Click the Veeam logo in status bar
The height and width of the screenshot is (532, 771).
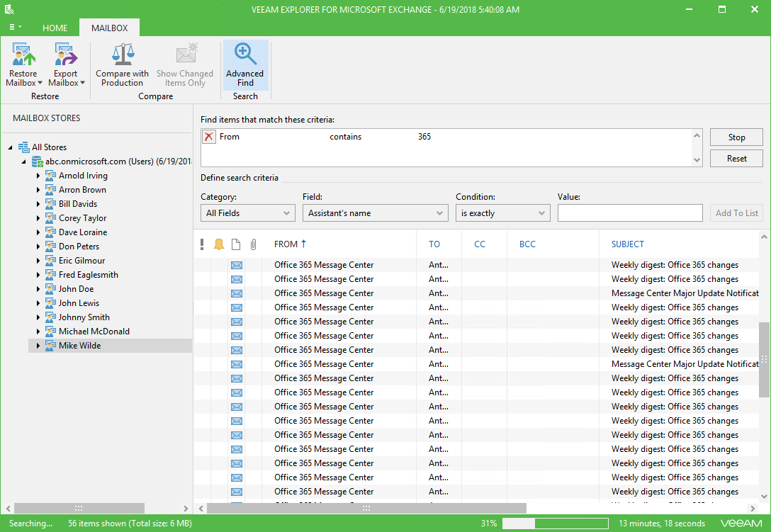tap(741, 523)
